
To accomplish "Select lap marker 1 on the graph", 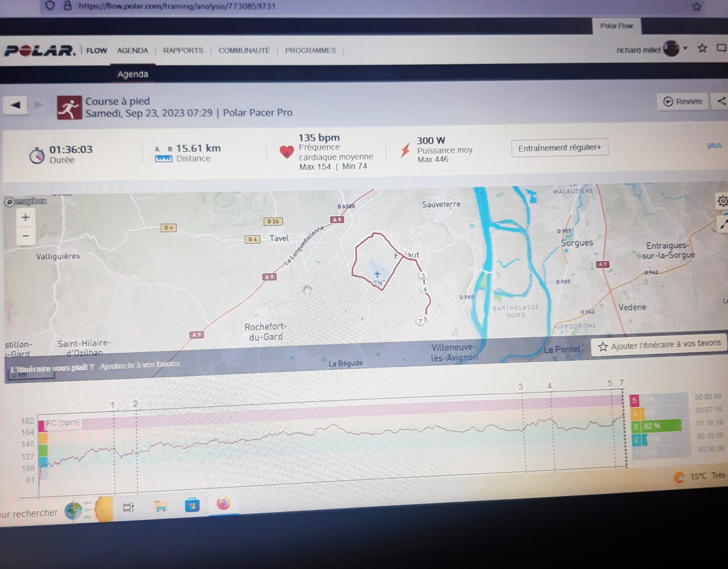I will [x=113, y=405].
